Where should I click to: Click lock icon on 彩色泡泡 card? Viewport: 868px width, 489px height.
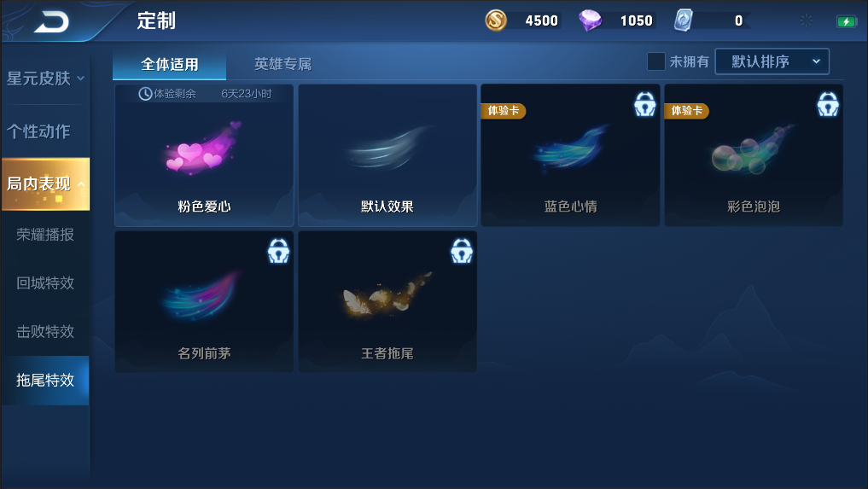click(828, 103)
